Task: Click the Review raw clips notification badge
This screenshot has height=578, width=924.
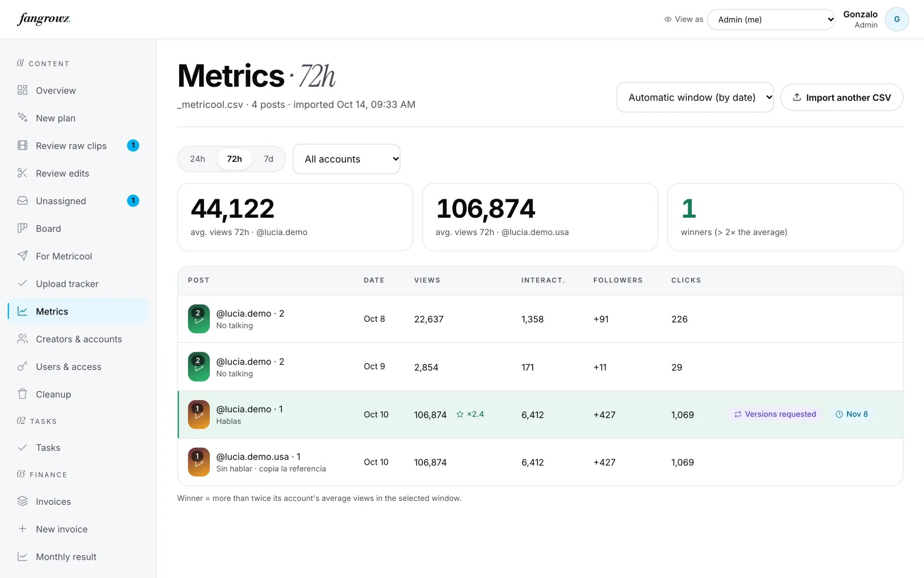Action: click(x=133, y=145)
